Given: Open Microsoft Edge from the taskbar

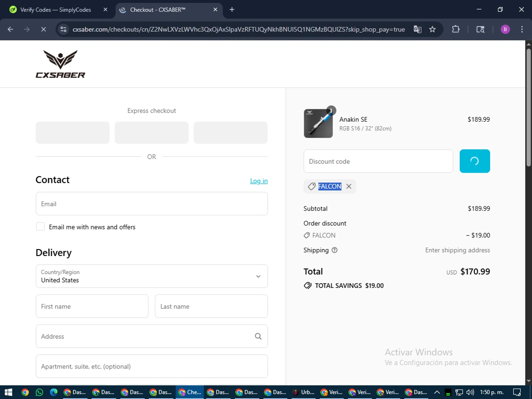Looking at the screenshot, I should click(54, 392).
